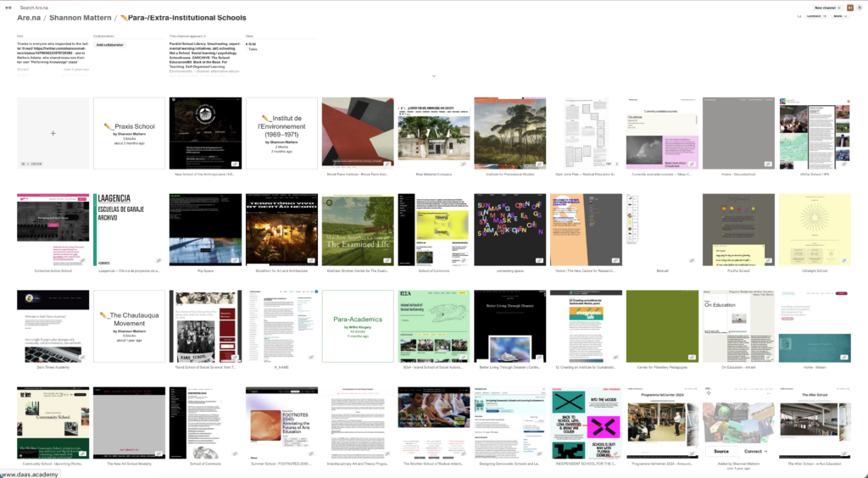The width and height of the screenshot is (868, 478).
Task: Expand channel info with the chevron
Action: (434, 76)
